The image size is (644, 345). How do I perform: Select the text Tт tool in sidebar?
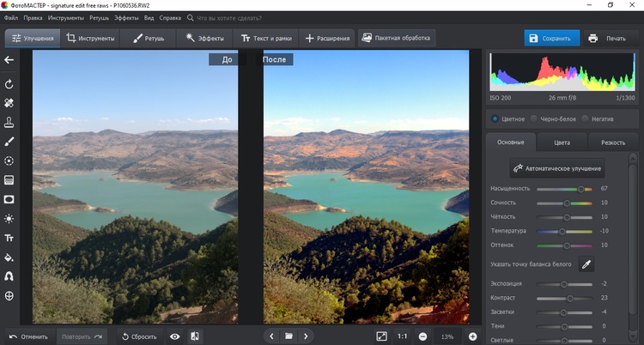click(x=9, y=238)
